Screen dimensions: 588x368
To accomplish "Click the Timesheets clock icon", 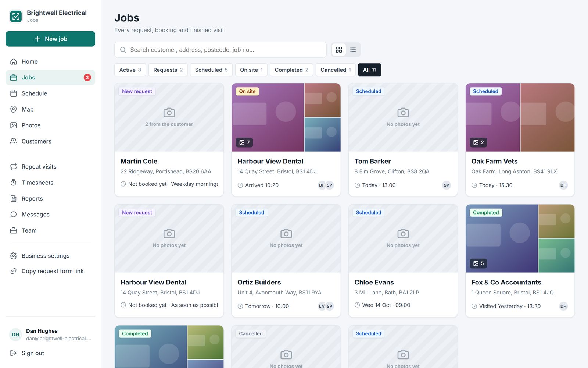I will tap(14, 183).
